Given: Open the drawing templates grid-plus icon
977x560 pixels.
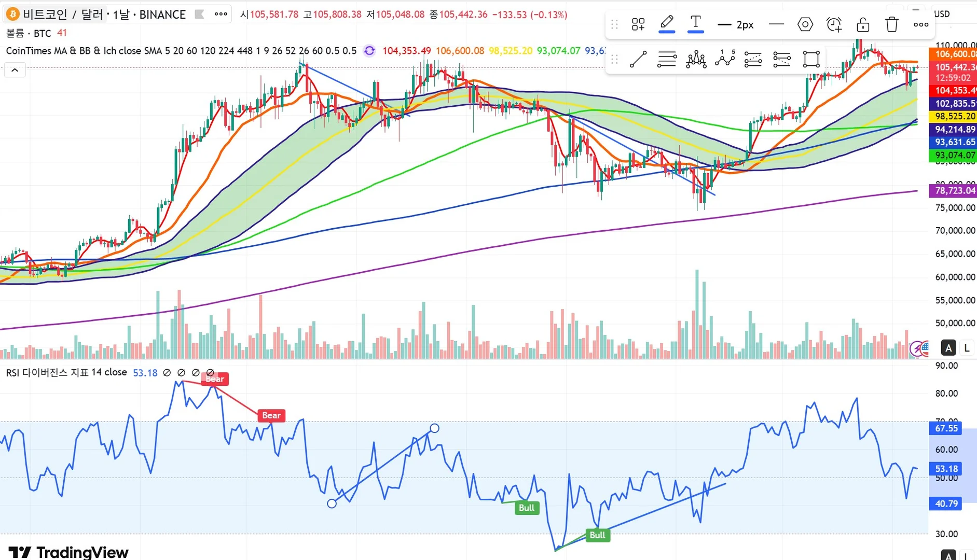Looking at the screenshot, I should pyautogui.click(x=638, y=24).
